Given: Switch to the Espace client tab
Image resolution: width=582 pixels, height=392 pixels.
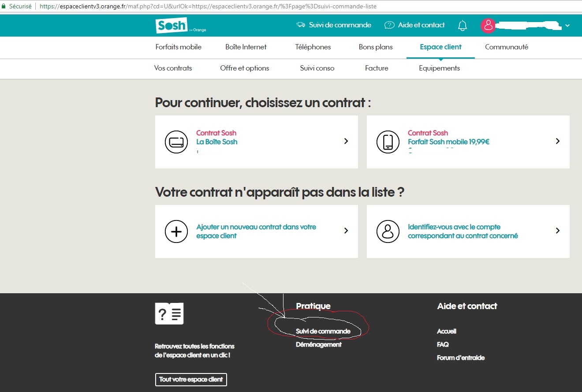Looking at the screenshot, I should pos(440,47).
